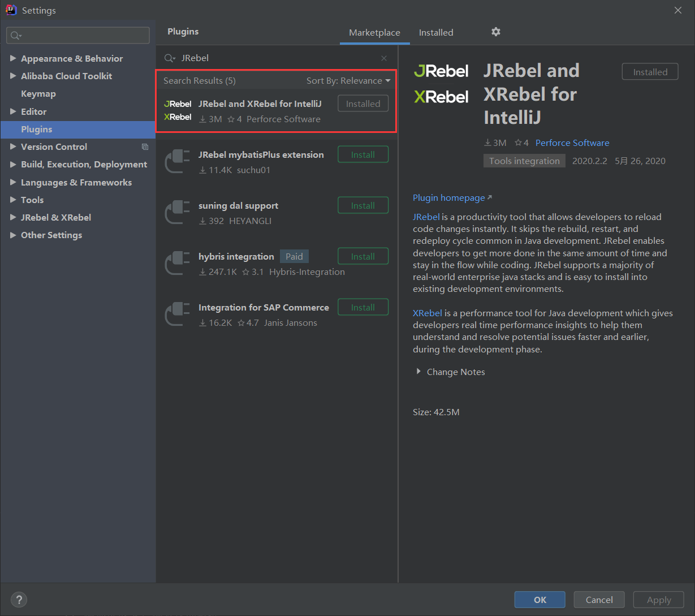Click plug icon for Integration for SAP Commerce
695x616 pixels.
pos(178,314)
